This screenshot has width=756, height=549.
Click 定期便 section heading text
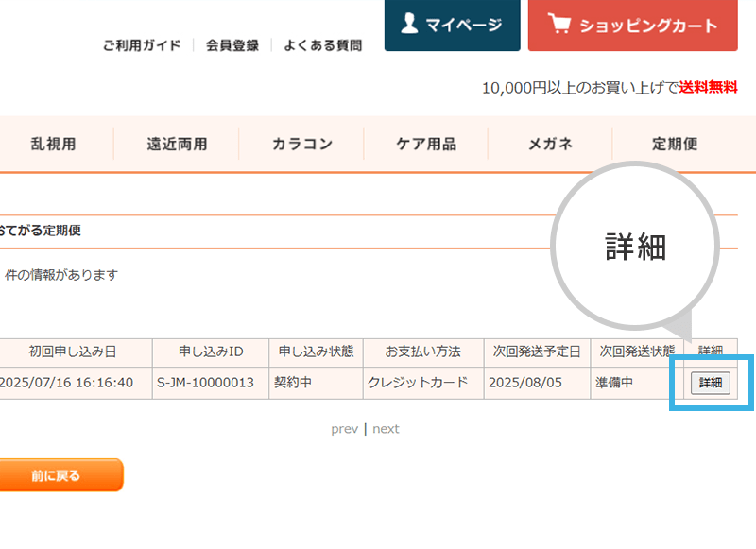click(40, 231)
